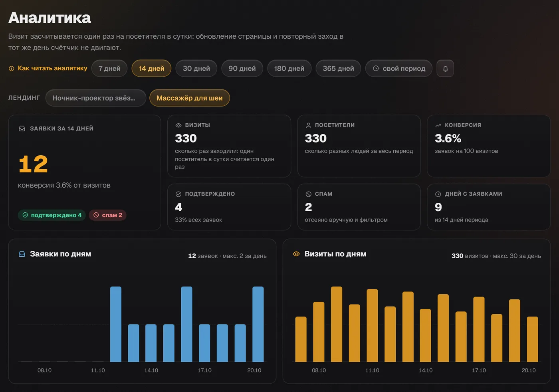Click the red 'спам 2' badge
The height and width of the screenshot is (392, 559).
pos(108,215)
